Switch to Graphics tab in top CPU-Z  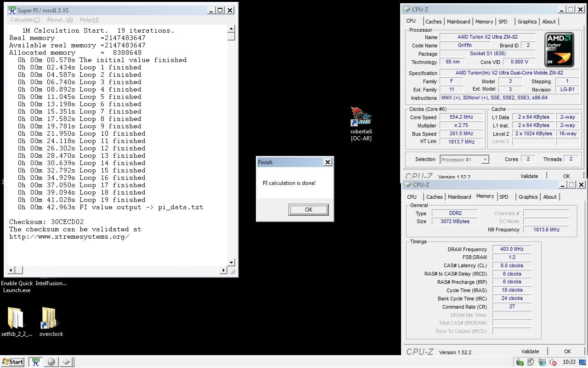click(x=527, y=22)
